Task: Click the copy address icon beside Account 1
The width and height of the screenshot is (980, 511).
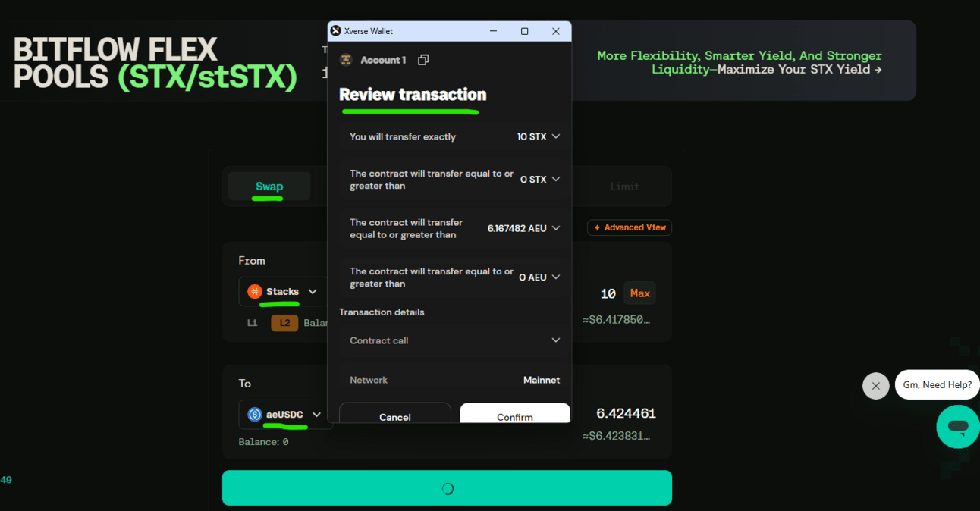Action: coord(423,60)
